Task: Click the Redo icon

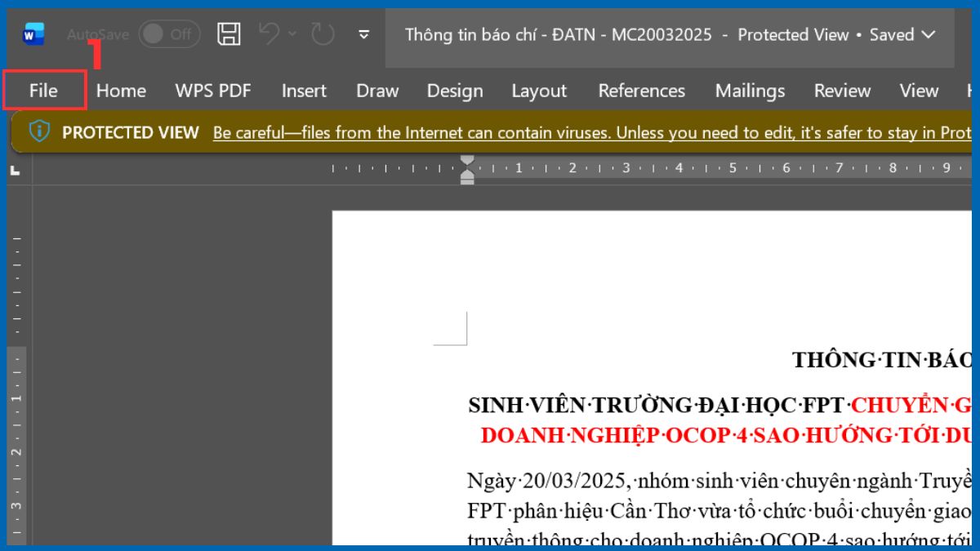Action: pos(322,33)
